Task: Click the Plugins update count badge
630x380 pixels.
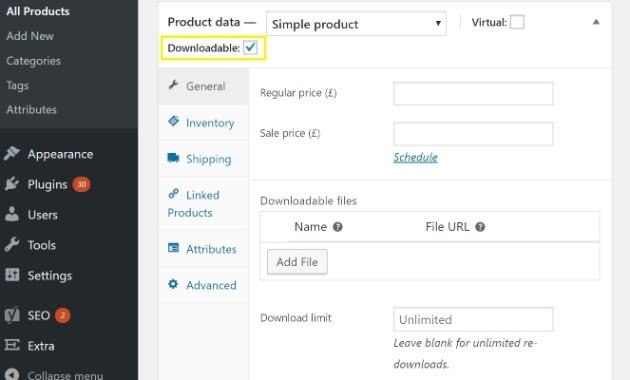Action: (81, 184)
